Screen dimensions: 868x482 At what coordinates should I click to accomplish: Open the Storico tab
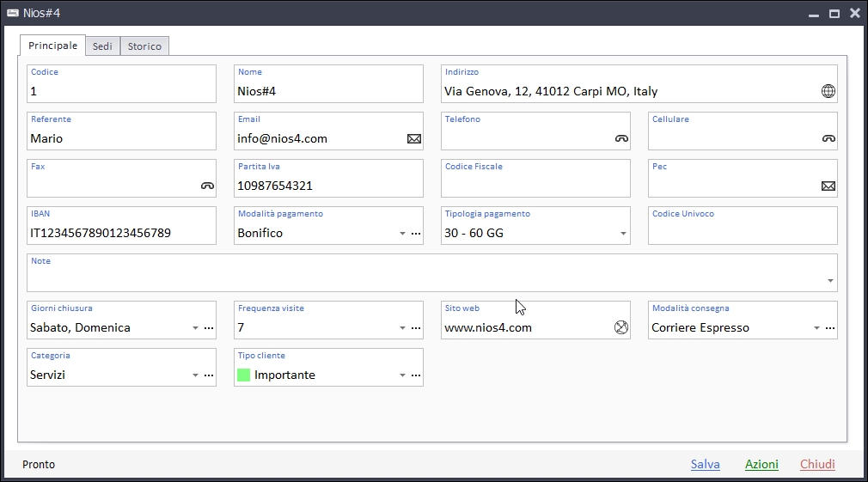(x=144, y=46)
